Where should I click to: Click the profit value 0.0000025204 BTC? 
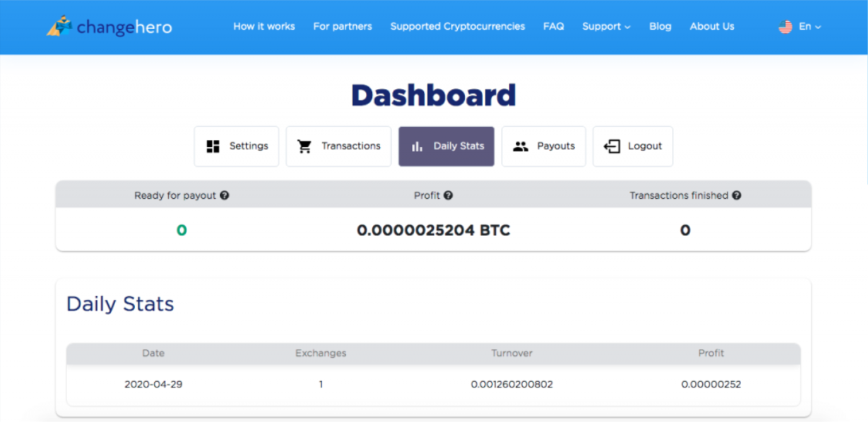[433, 230]
